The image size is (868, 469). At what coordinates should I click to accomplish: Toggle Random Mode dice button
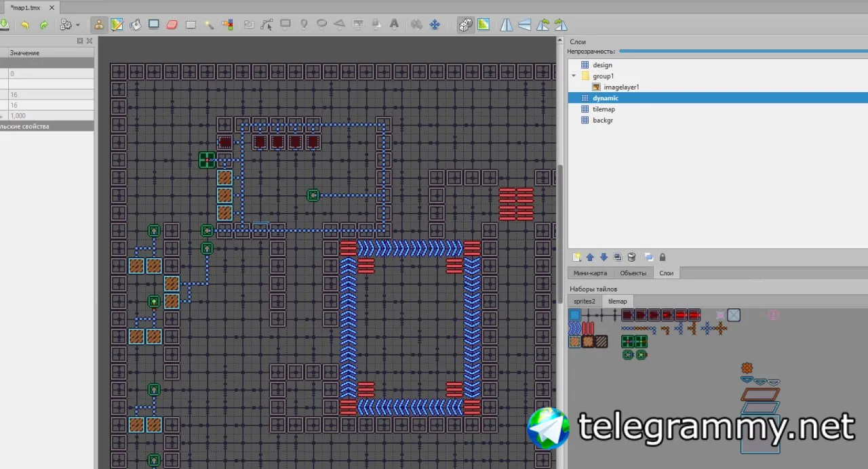coord(465,25)
